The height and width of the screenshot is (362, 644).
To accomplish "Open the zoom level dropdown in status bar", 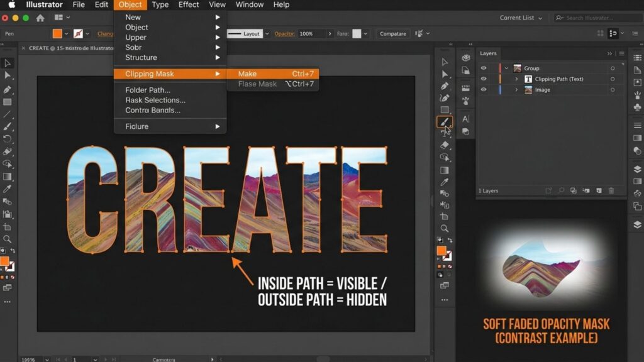I will click(47, 359).
